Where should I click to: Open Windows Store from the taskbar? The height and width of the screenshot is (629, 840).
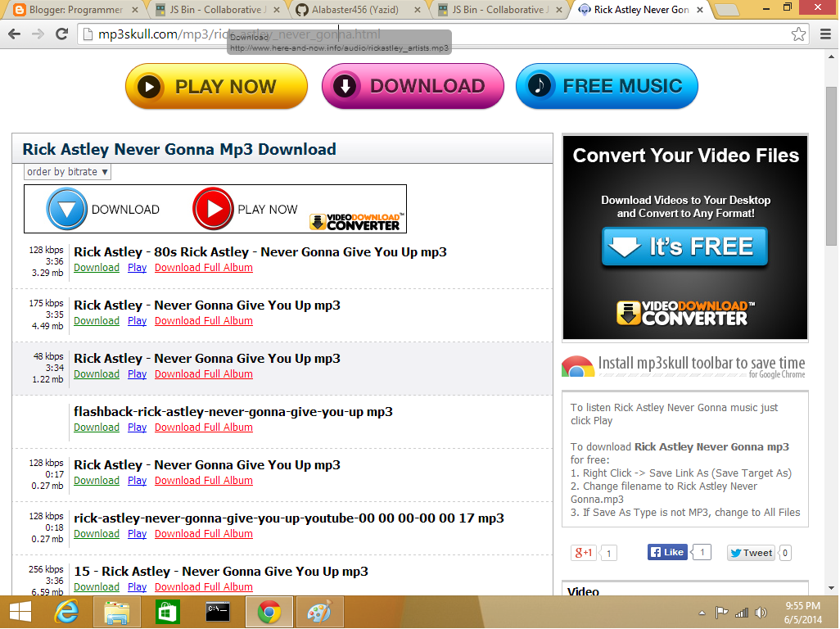coord(168,612)
